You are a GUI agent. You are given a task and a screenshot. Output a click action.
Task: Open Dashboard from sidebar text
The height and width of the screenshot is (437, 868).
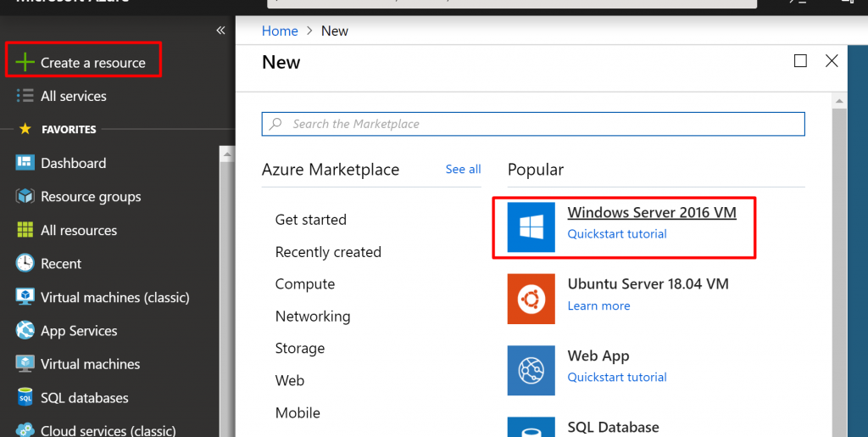[74, 163]
